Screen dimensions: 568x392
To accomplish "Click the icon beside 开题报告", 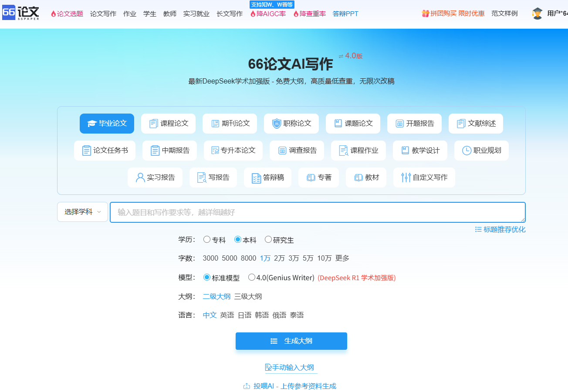I will click(399, 124).
